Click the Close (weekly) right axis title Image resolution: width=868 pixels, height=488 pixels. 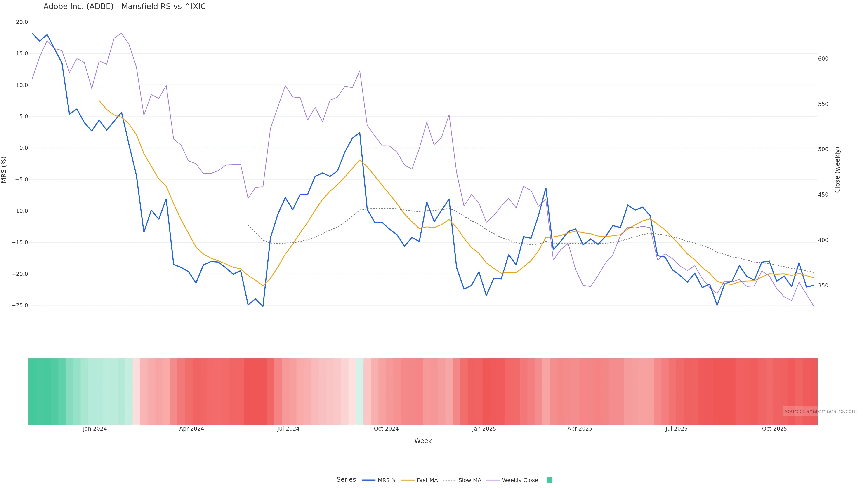click(x=837, y=169)
